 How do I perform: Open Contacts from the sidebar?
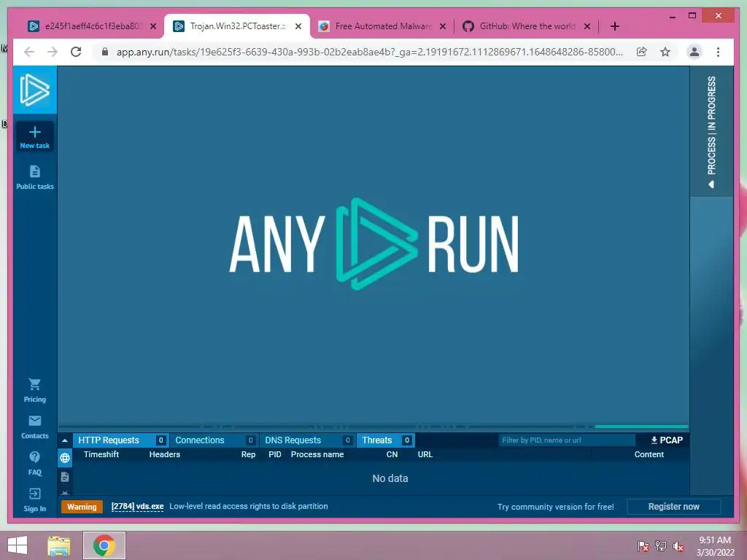(35, 427)
